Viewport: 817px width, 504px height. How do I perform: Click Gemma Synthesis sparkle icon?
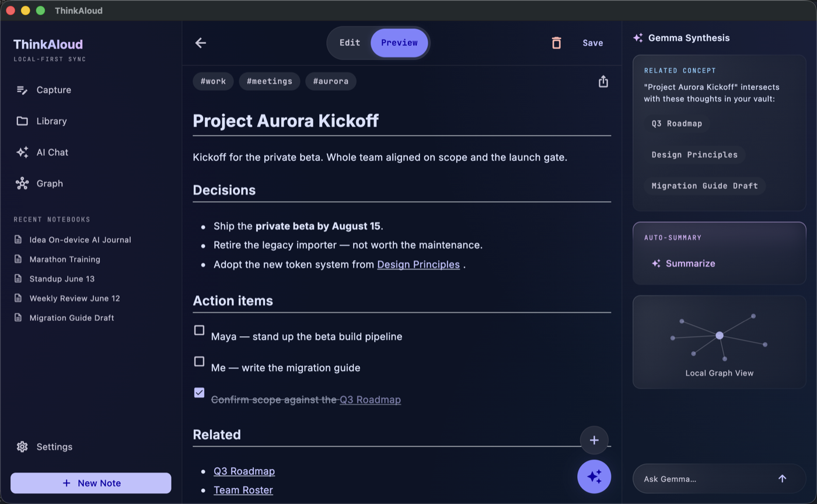pos(638,38)
